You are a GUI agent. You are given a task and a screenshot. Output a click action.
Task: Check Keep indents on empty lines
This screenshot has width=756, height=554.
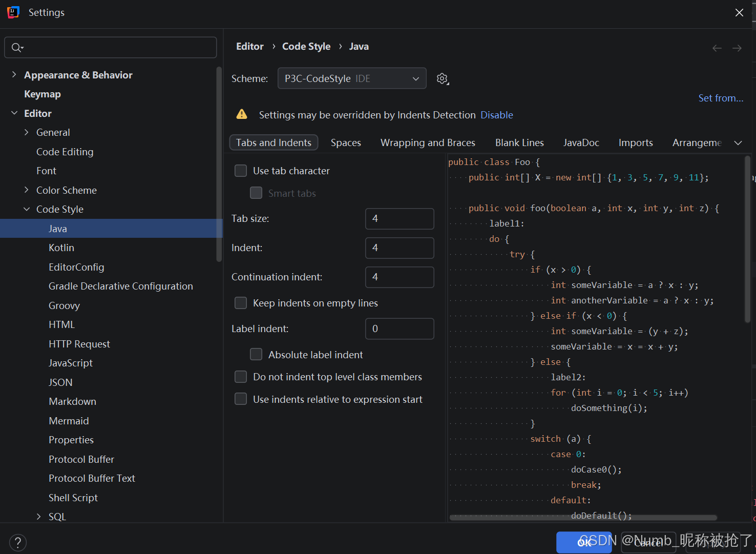coord(241,303)
